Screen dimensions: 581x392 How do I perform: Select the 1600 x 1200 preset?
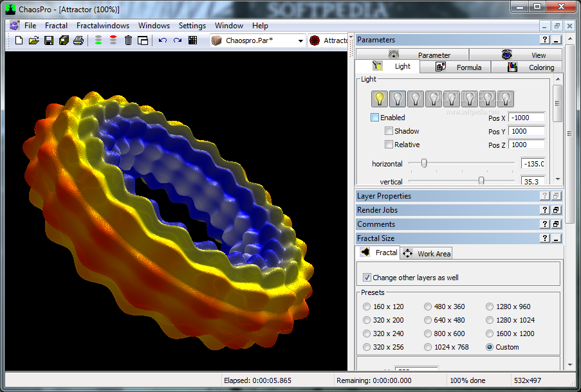pyautogui.click(x=490, y=334)
